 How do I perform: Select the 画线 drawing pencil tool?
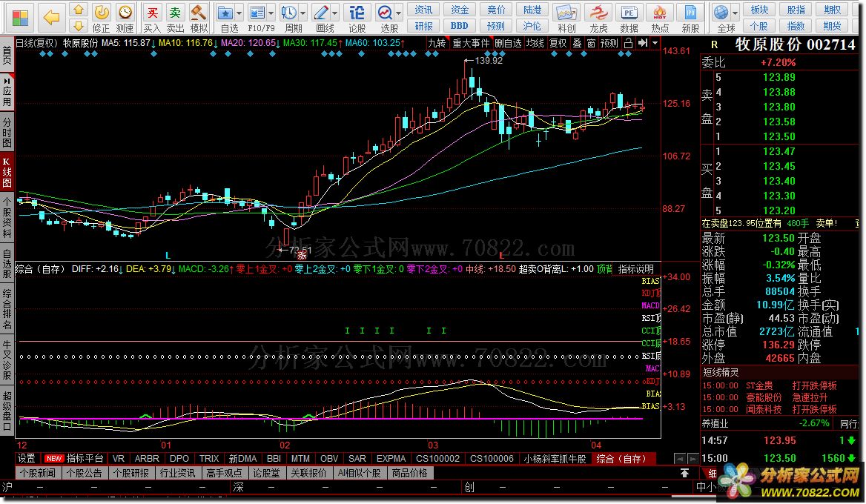point(322,18)
